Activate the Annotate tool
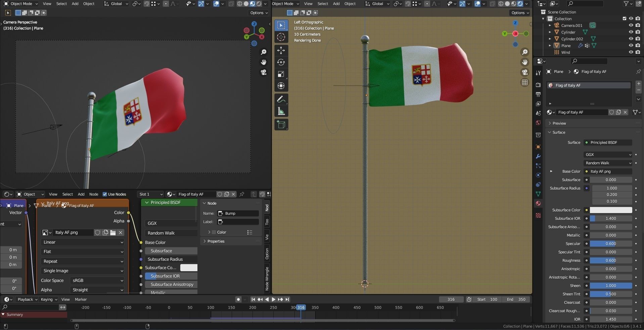Viewport: 644px width, 330px height. 281,99
